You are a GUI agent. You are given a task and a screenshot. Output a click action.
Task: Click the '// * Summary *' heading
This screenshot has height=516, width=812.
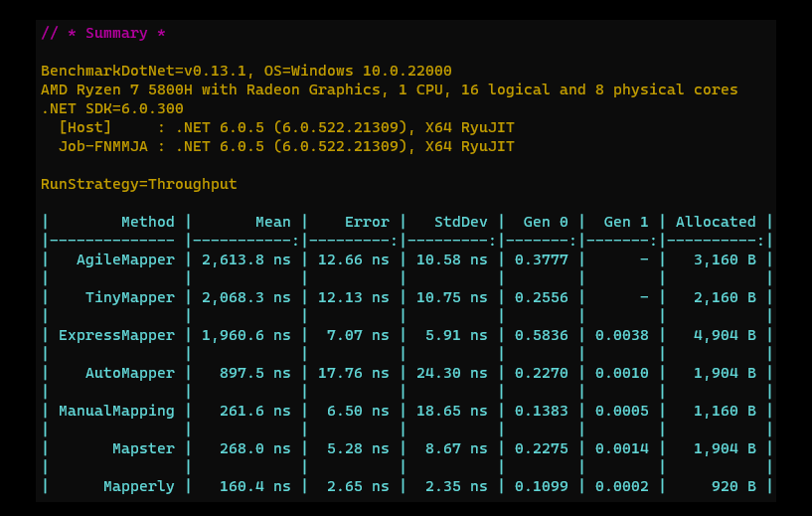(x=103, y=33)
